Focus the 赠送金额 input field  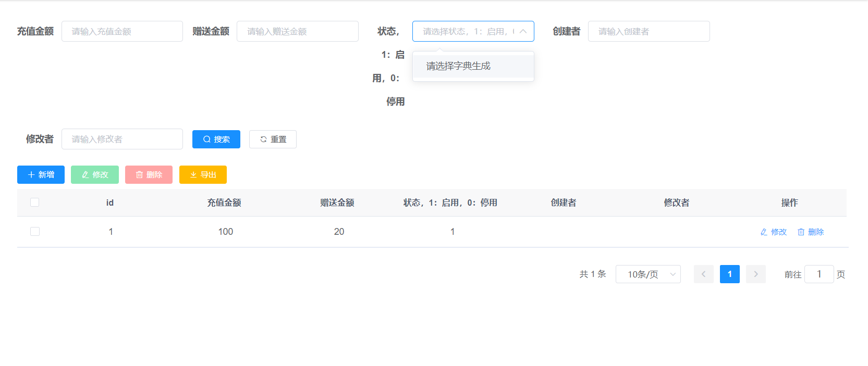(297, 31)
